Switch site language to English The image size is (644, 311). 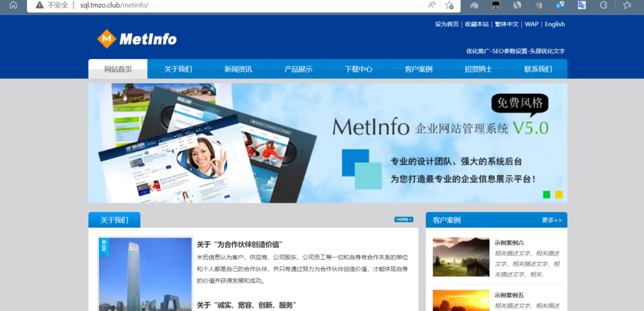pos(555,25)
